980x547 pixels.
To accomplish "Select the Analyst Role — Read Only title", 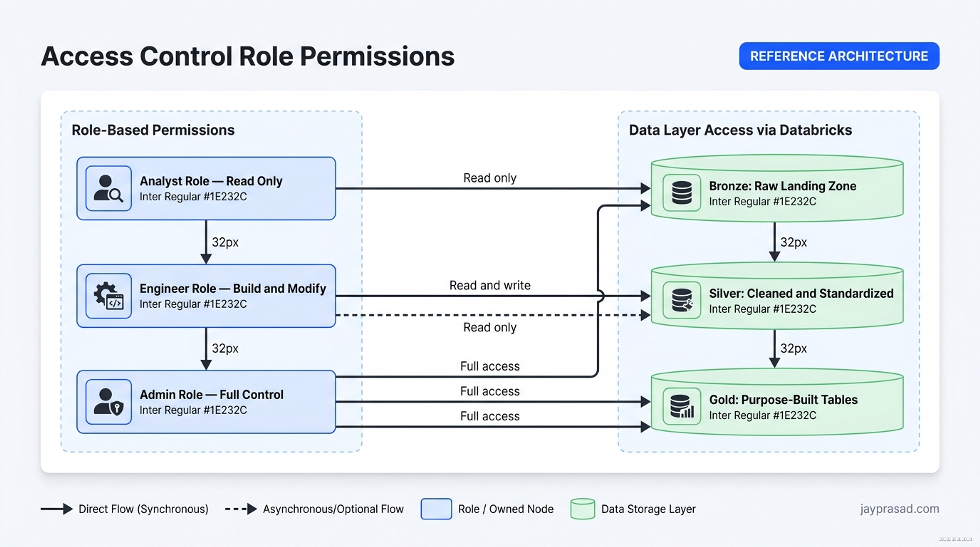I will click(211, 181).
